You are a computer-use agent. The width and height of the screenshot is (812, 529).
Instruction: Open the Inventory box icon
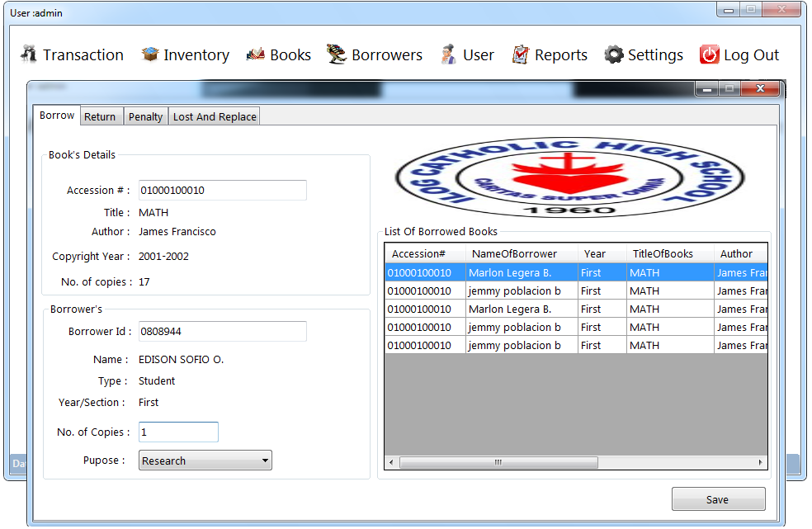tap(149, 54)
